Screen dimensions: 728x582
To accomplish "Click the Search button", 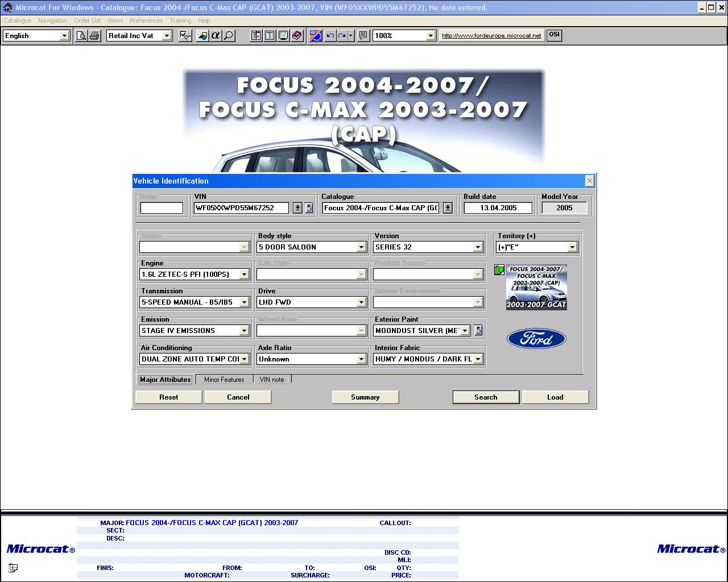I will coord(486,397).
